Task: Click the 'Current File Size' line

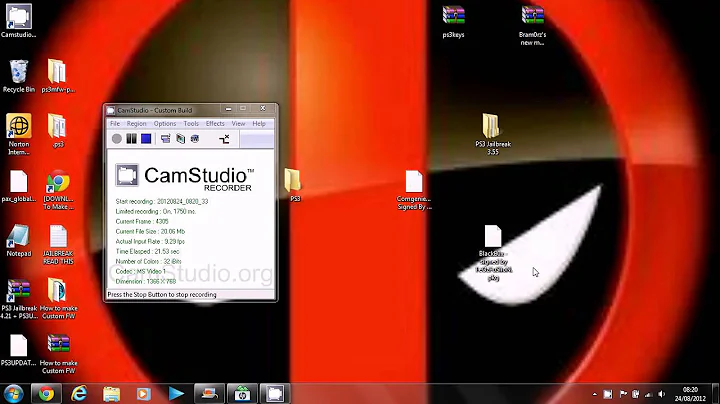Action: pyautogui.click(x=150, y=231)
